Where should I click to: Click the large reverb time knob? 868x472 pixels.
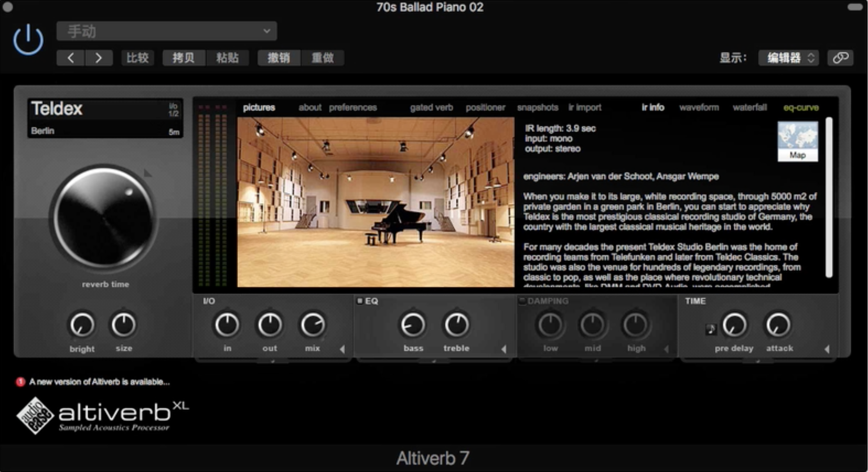[104, 218]
